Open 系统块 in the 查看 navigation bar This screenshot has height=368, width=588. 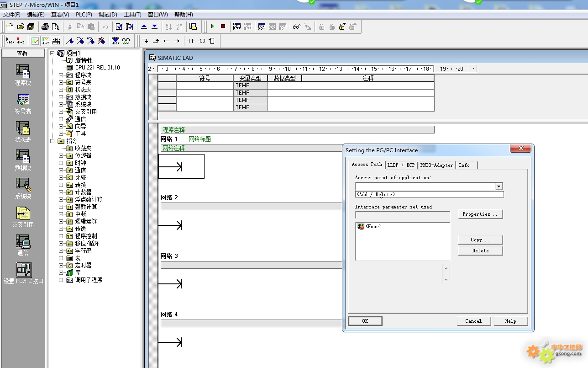point(23,188)
